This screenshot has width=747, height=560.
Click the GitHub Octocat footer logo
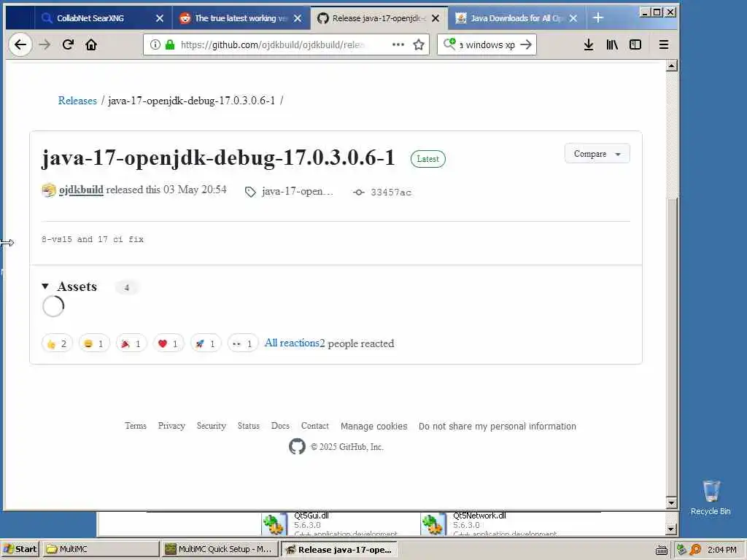pos(297,446)
